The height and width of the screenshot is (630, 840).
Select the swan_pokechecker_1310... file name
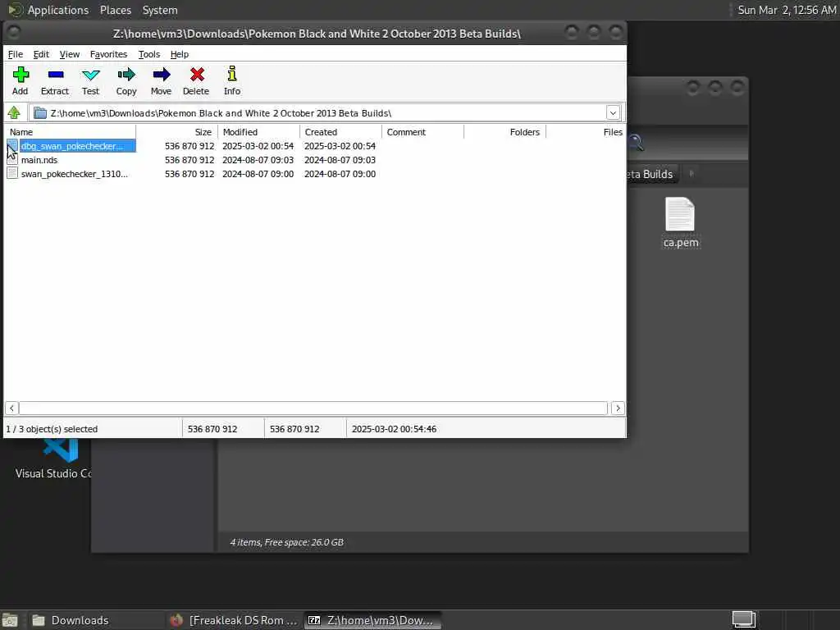(x=75, y=174)
